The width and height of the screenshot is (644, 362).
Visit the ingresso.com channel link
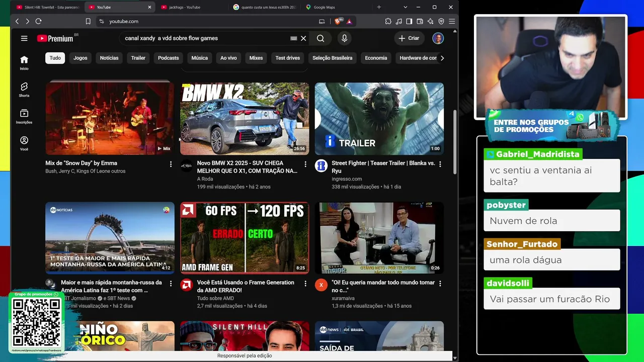(347, 179)
